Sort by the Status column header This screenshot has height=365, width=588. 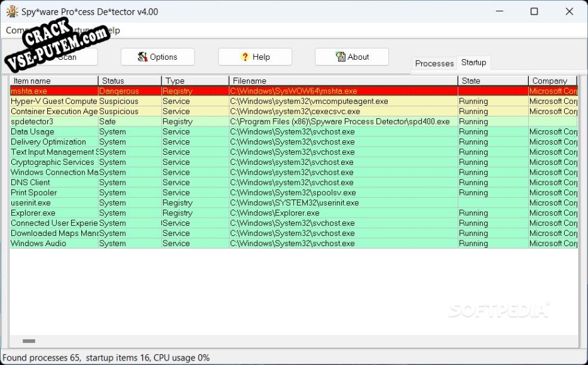point(130,81)
